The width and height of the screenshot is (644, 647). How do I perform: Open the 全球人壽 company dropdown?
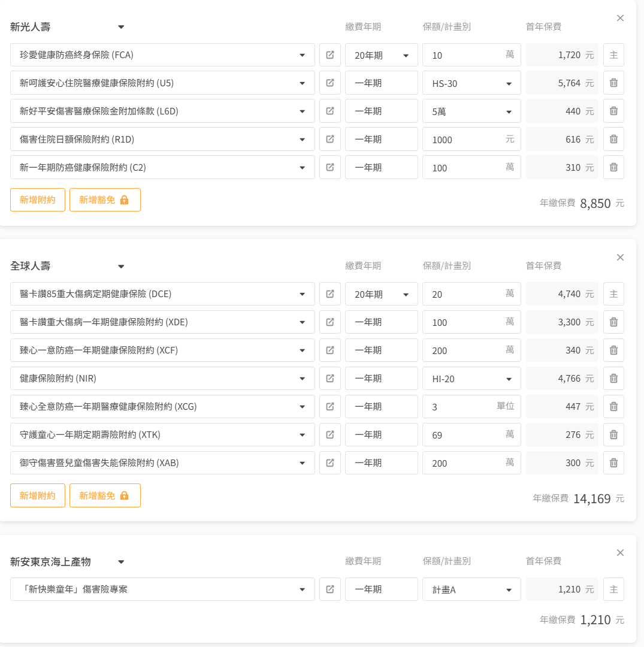click(67, 266)
